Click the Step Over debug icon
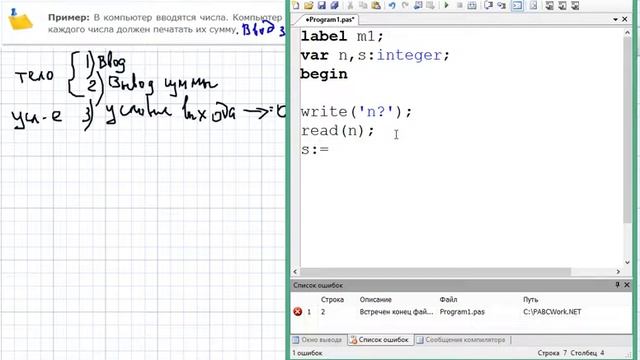 [x=488, y=5]
